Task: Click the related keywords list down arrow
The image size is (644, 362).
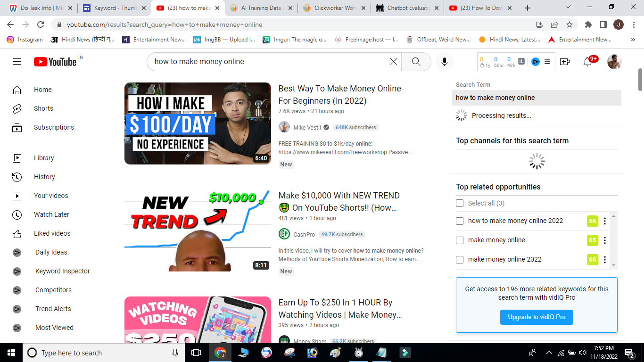Action: point(613,266)
